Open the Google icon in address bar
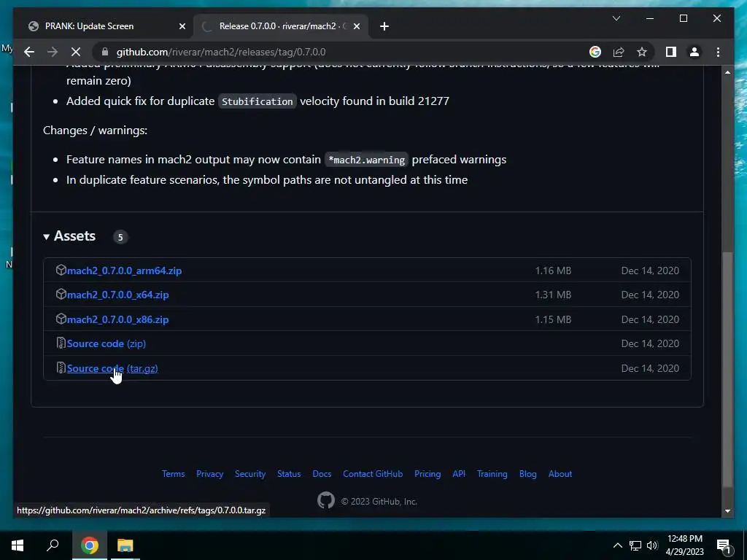Image resolution: width=747 pixels, height=560 pixels. (x=595, y=52)
